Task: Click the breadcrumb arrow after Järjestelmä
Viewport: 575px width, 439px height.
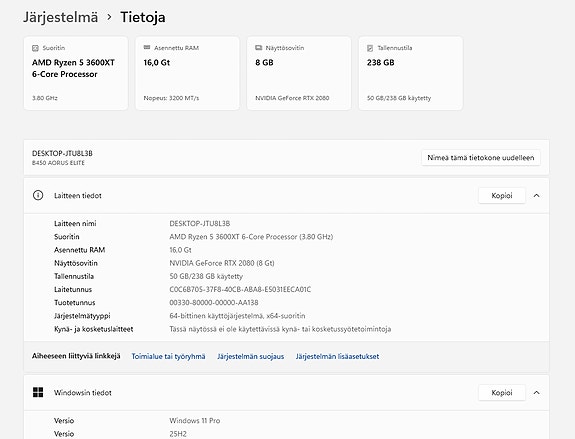Action: [109, 17]
